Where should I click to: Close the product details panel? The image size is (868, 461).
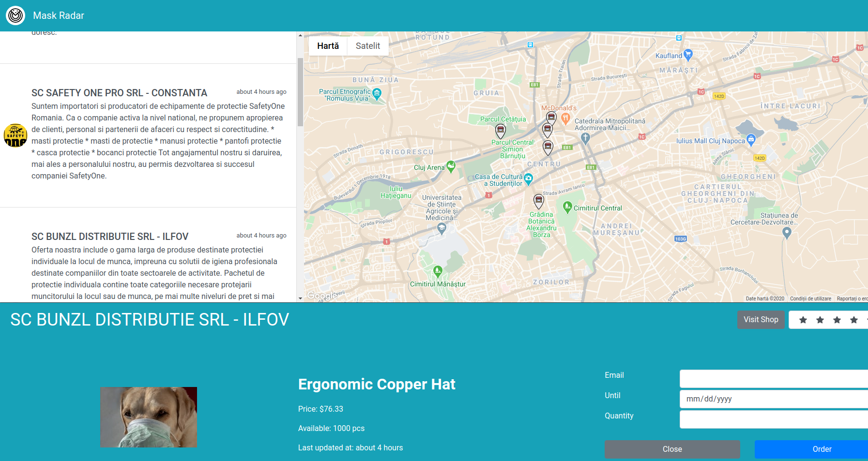coord(672,449)
